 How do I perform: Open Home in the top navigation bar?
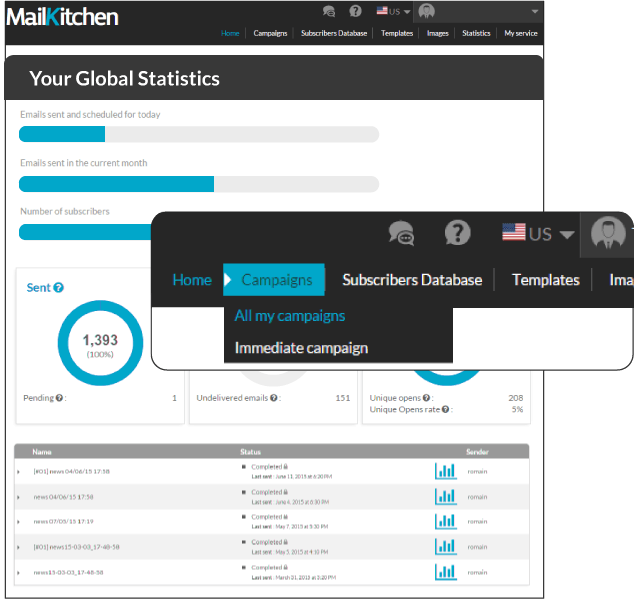[x=230, y=33]
